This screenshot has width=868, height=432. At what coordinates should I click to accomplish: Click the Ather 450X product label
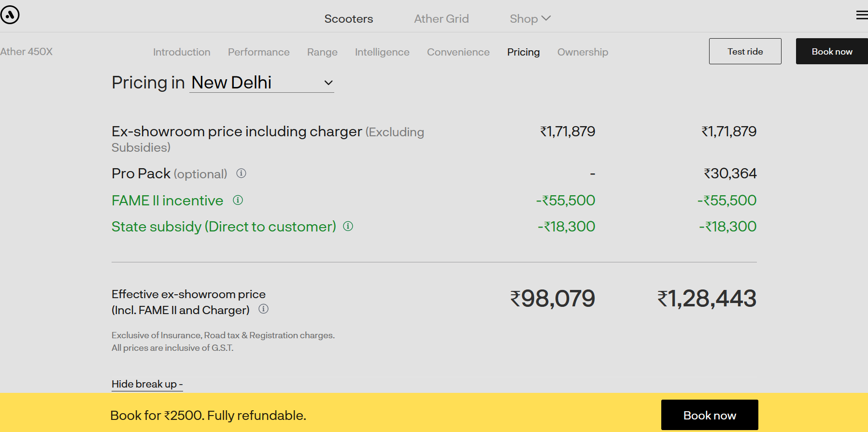point(26,52)
